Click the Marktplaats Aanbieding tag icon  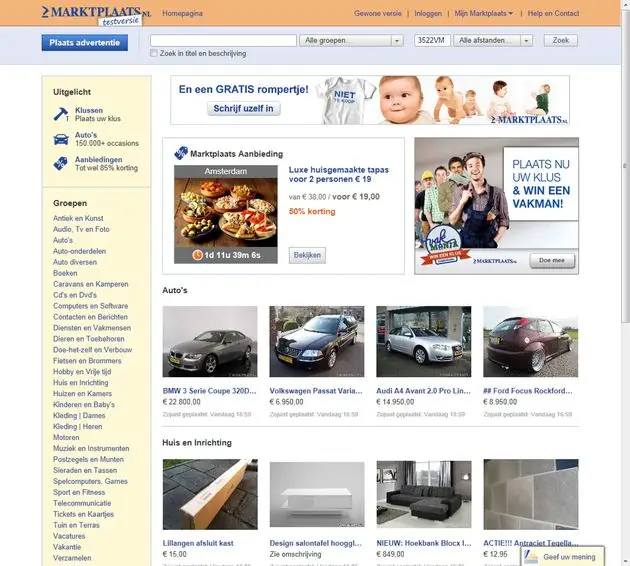coord(181,153)
